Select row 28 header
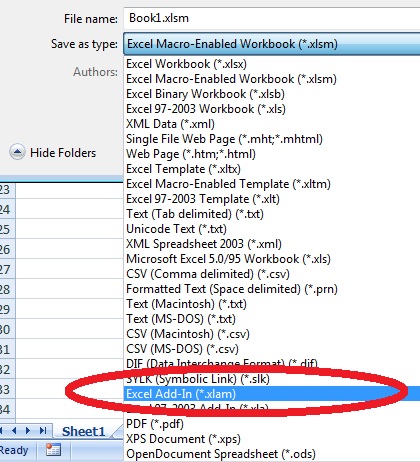Viewport: 420px width, 462px height. pyautogui.click(x=7, y=289)
